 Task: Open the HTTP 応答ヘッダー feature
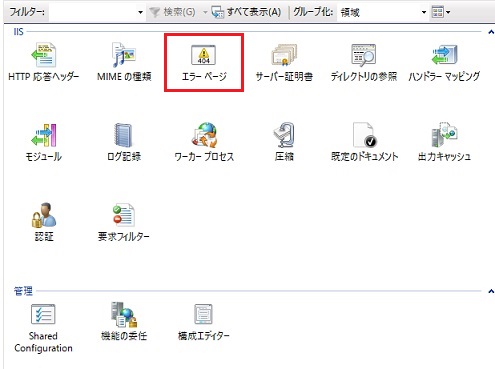pos(43,62)
